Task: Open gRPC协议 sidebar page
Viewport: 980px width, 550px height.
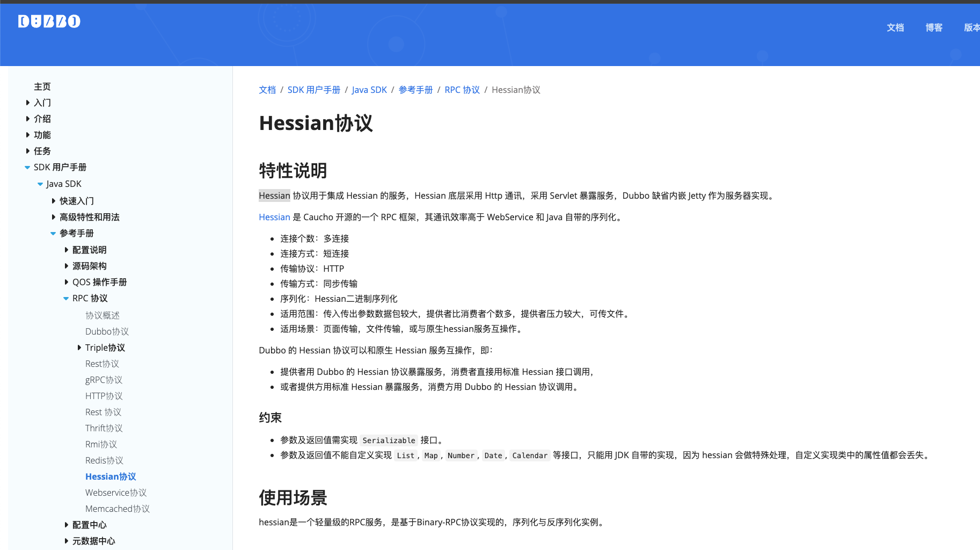Action: pos(104,380)
